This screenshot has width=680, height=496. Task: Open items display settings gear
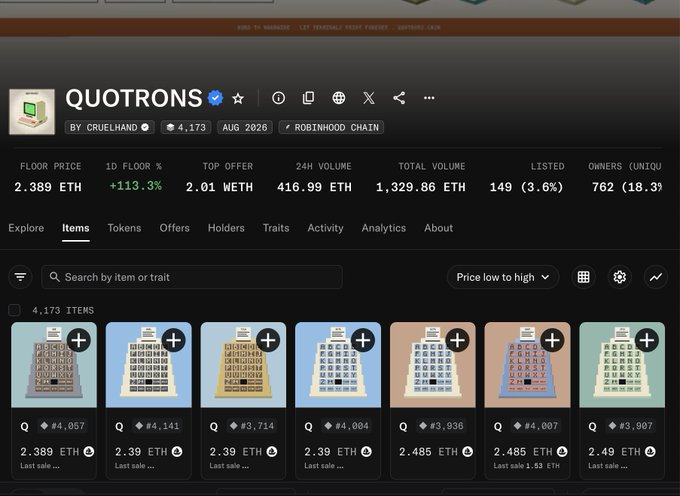point(620,277)
